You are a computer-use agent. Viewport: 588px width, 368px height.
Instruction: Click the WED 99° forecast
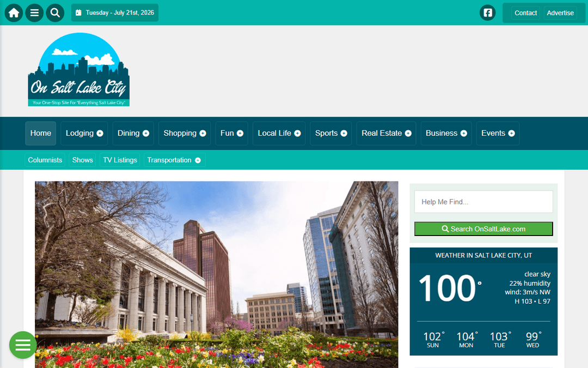[x=533, y=340]
